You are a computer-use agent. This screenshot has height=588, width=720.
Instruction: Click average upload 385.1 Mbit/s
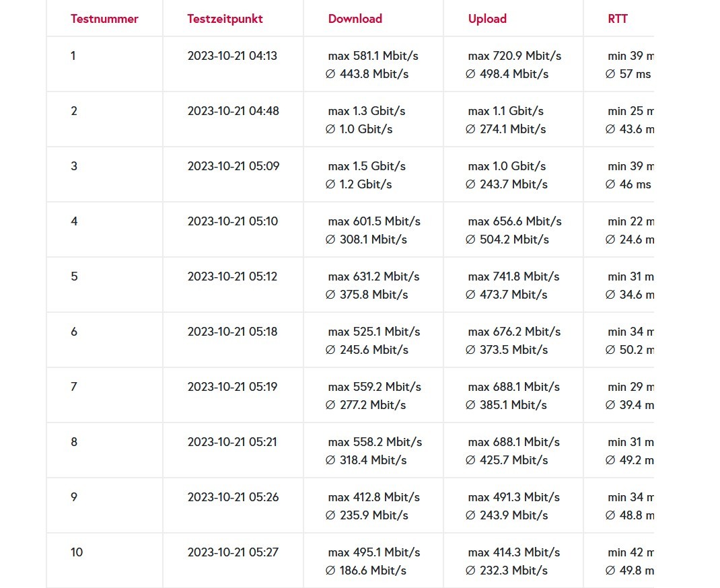tap(507, 405)
